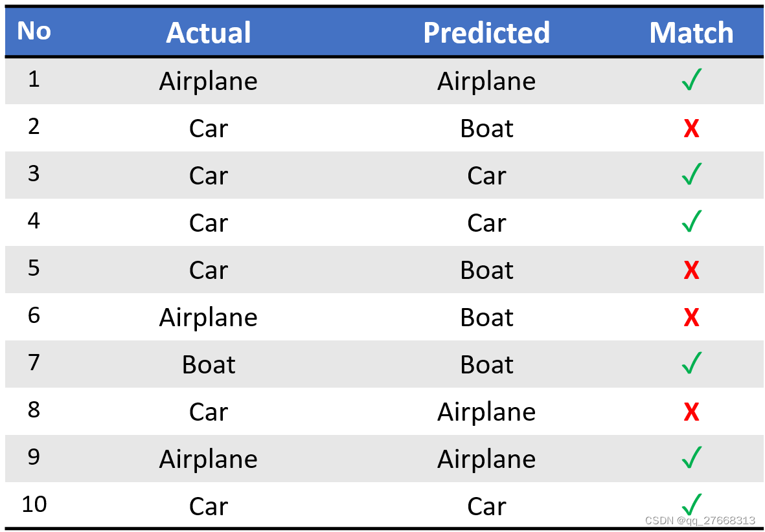Image resolution: width=765 pixels, height=532 pixels.
Task: Click the green checkmark in row 1
Action: point(692,80)
